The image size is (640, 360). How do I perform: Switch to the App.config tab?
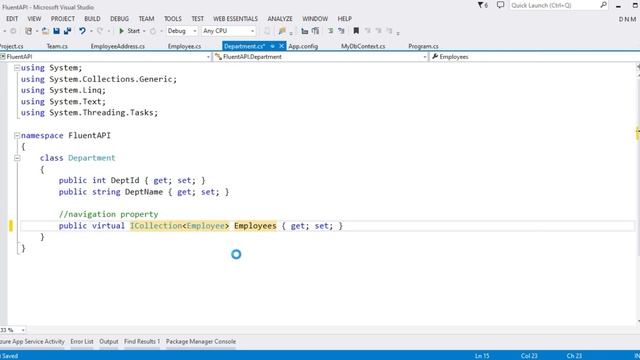coord(303,46)
